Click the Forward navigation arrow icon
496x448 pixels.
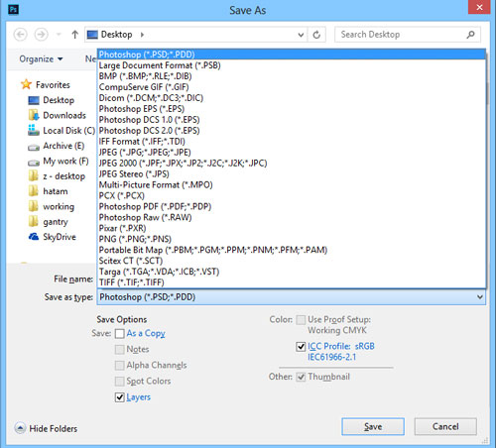42,35
